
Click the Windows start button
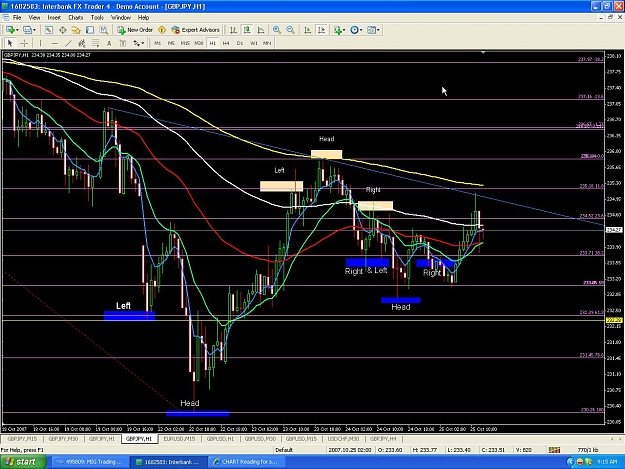point(21,462)
